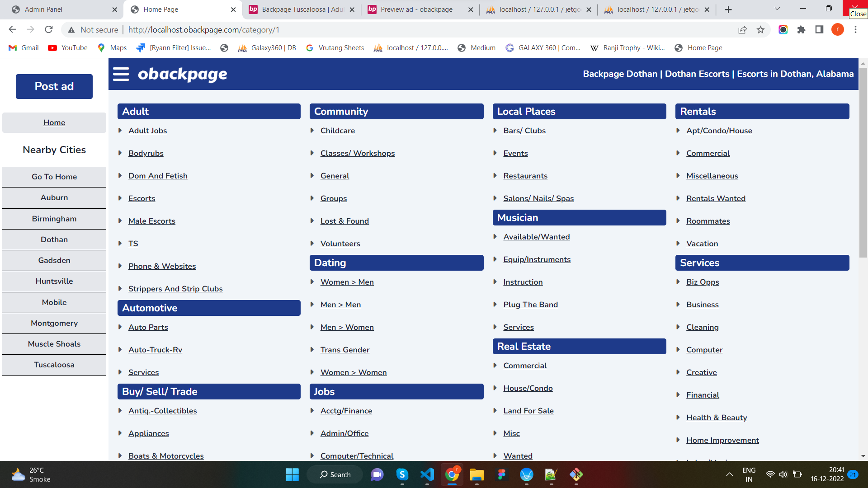Click the arrow before Adult Jobs
The width and height of the screenshot is (868, 488).
(120, 131)
